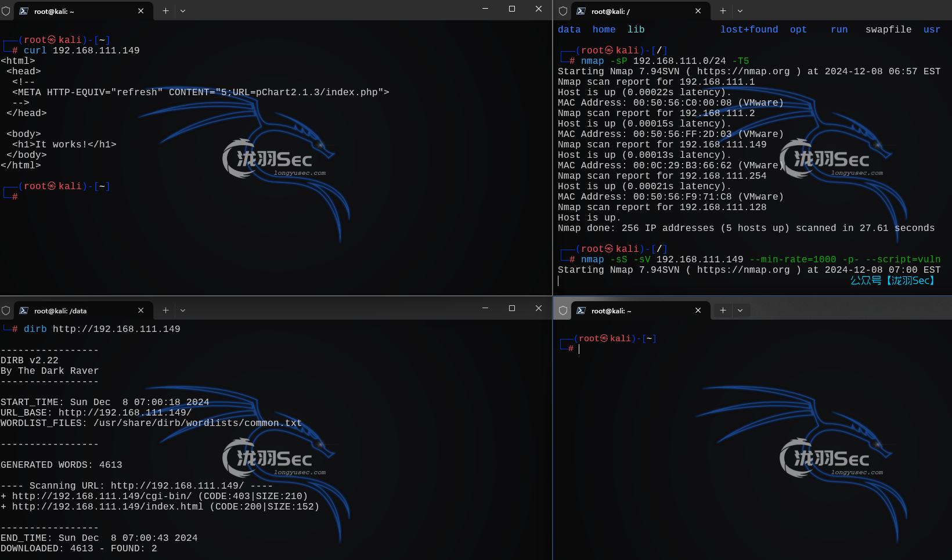Close the 'root@kali: /' tab
This screenshot has height=560, width=952.
(x=698, y=11)
